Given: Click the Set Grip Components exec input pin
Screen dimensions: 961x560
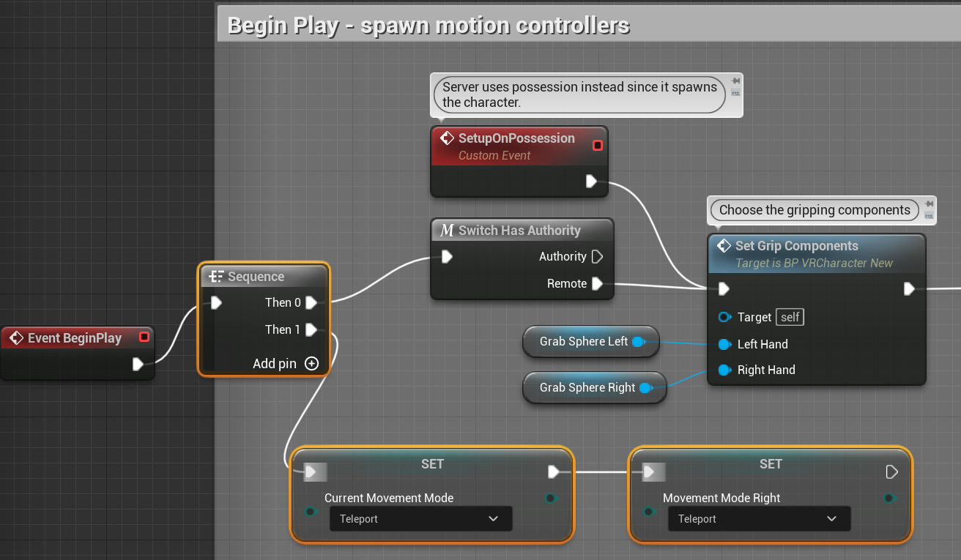Looking at the screenshot, I should (724, 288).
